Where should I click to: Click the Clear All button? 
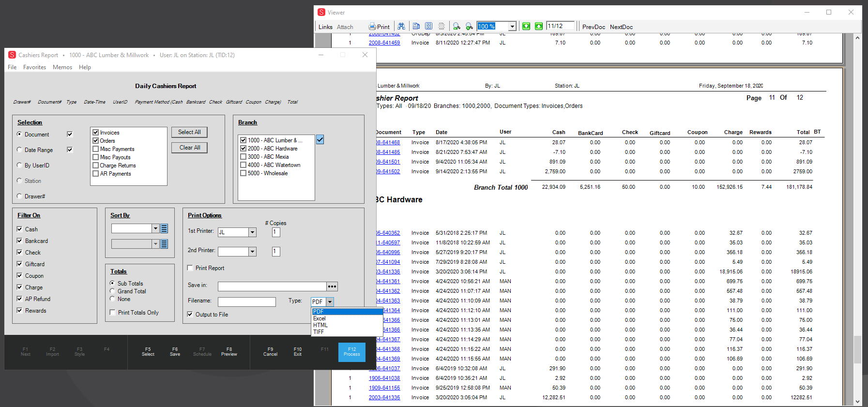[x=189, y=148]
